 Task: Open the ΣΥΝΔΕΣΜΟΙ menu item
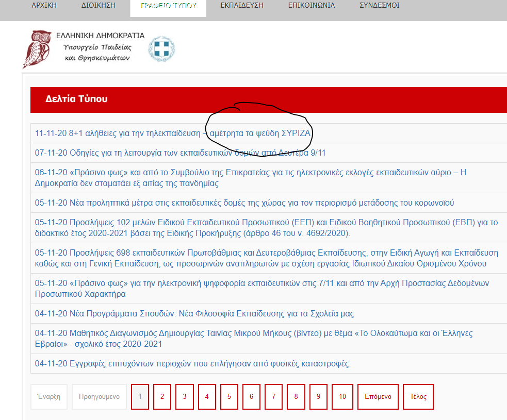click(379, 6)
